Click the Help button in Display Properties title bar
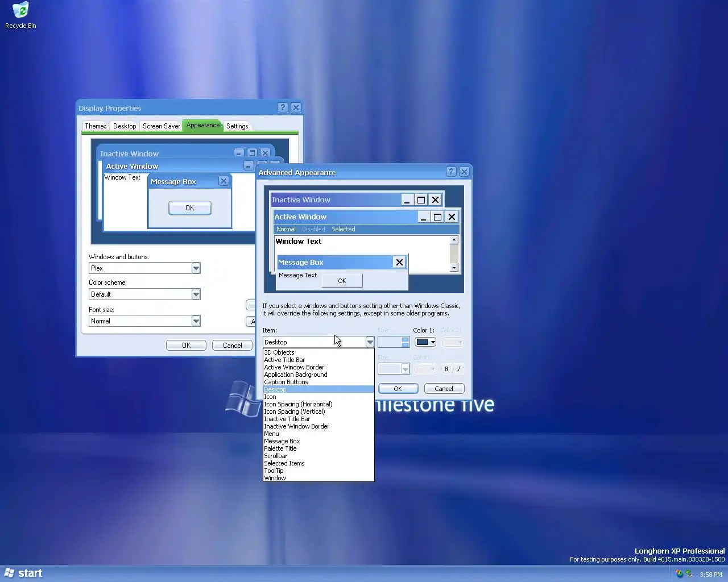Image resolution: width=728 pixels, height=582 pixels. pyautogui.click(x=283, y=107)
